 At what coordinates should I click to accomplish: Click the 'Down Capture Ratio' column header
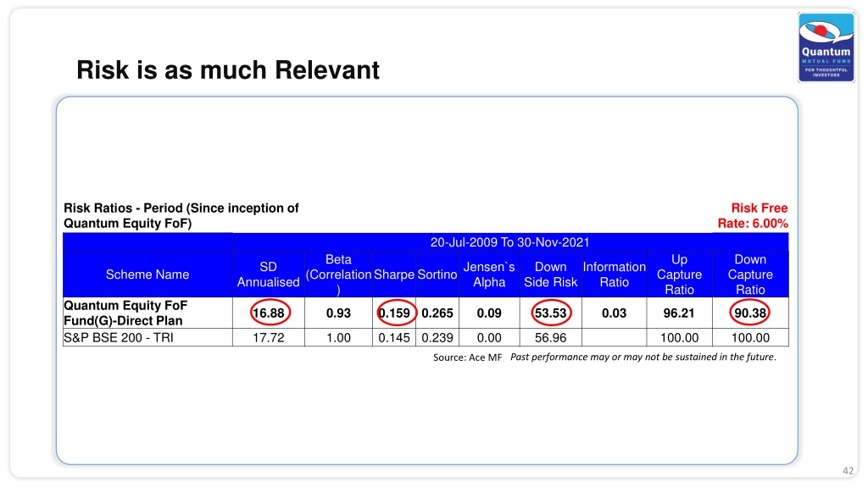coord(750,274)
